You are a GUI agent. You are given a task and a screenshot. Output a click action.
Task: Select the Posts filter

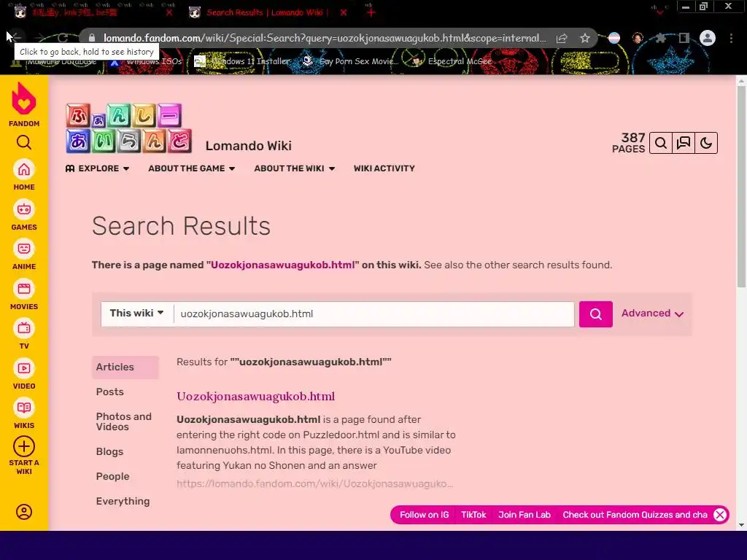point(110,392)
